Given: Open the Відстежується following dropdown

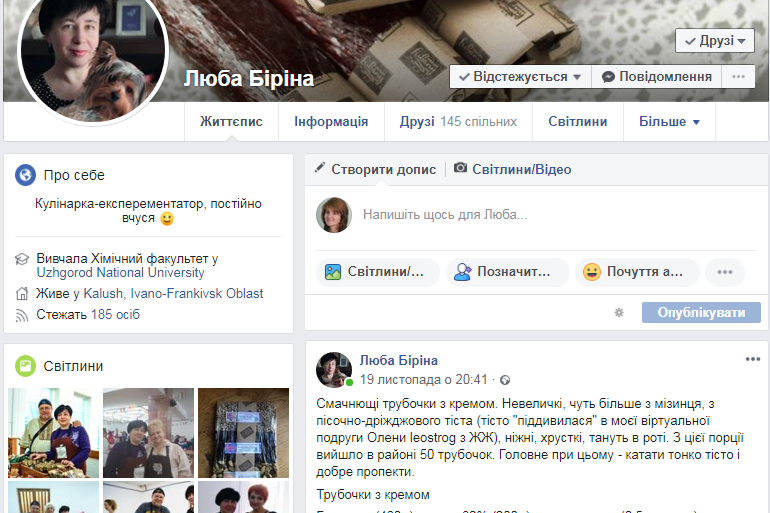Looking at the screenshot, I should [x=521, y=77].
